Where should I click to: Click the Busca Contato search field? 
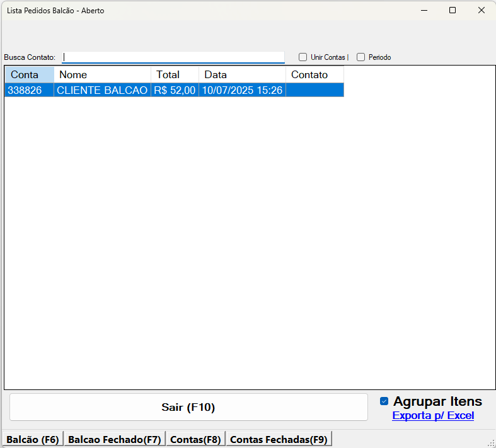[173, 57]
